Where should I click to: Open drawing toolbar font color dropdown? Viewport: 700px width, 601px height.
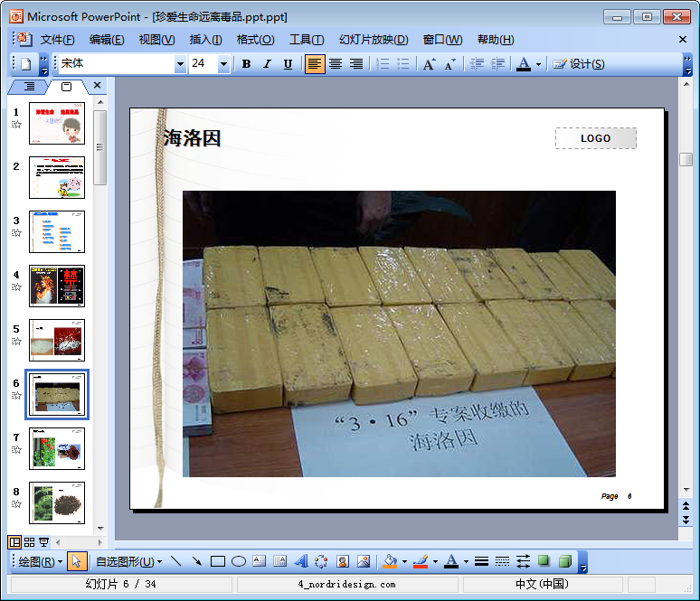[x=466, y=561]
